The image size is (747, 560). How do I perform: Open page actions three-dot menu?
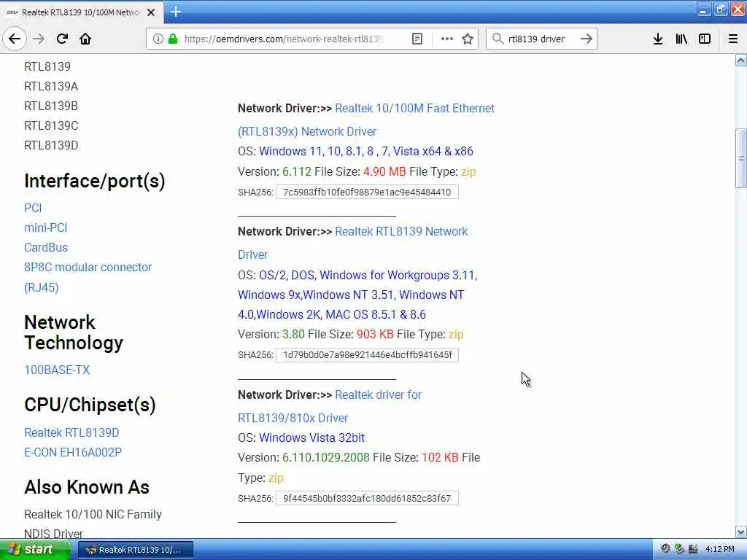click(x=447, y=39)
